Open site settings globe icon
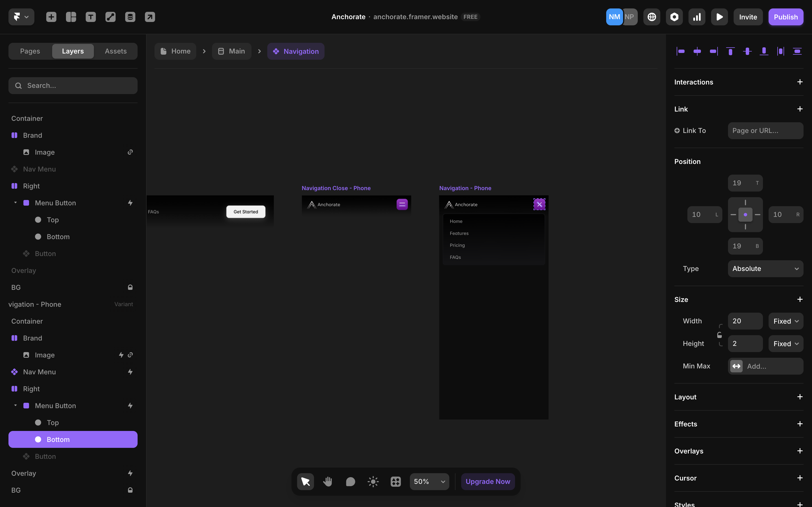This screenshot has width=812, height=507. pyautogui.click(x=652, y=17)
